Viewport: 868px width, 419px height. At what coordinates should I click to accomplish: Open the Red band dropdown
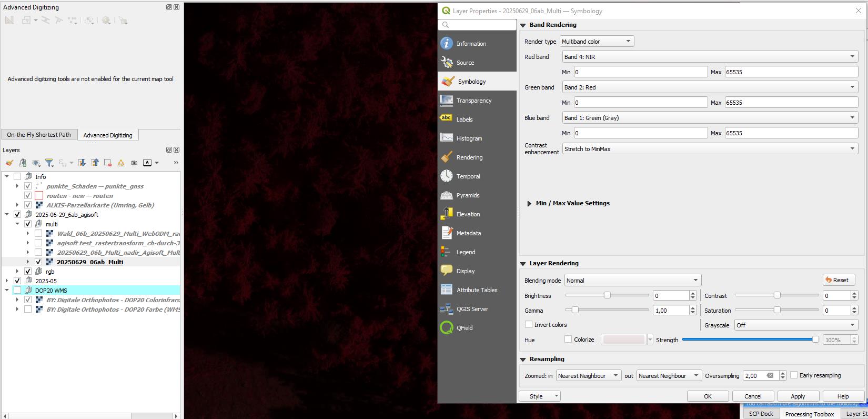click(x=710, y=57)
